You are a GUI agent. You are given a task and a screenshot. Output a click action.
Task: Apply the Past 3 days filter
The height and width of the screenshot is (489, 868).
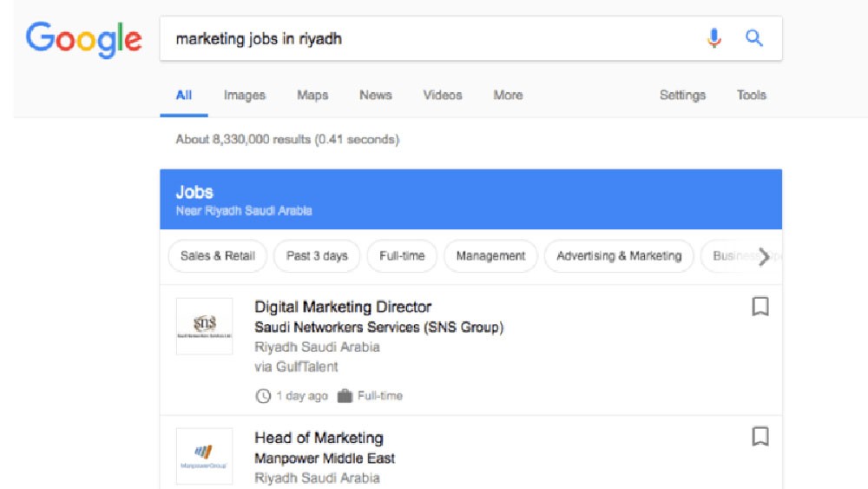point(317,256)
